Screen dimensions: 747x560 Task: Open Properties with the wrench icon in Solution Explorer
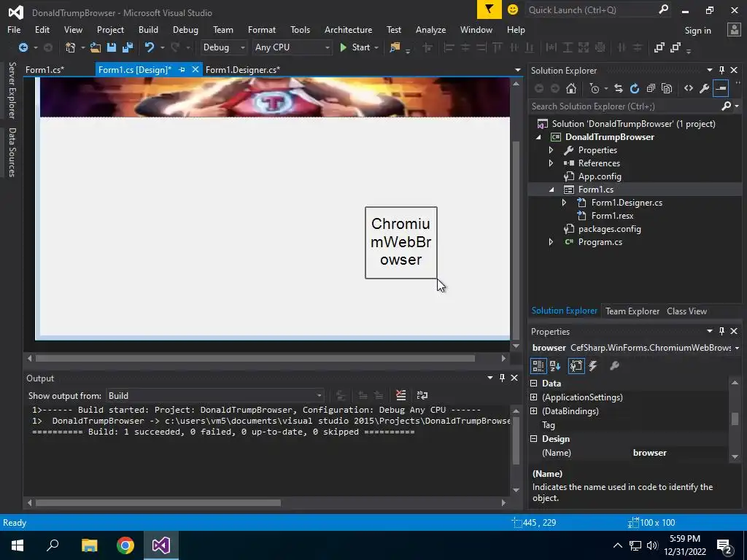pos(704,88)
